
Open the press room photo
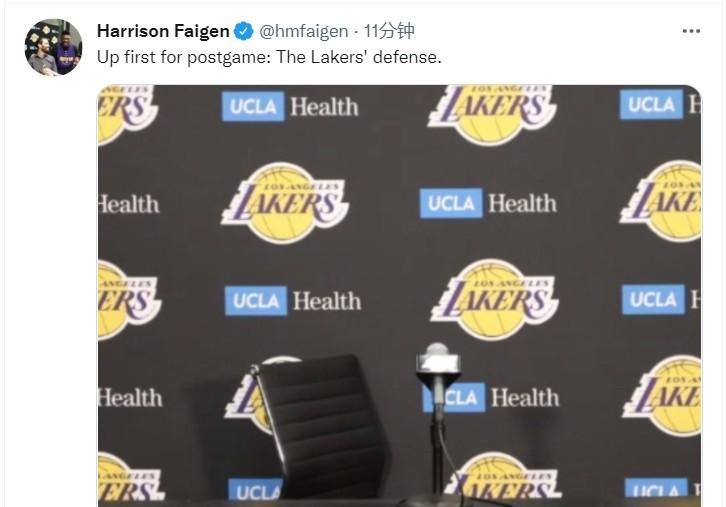point(399,295)
